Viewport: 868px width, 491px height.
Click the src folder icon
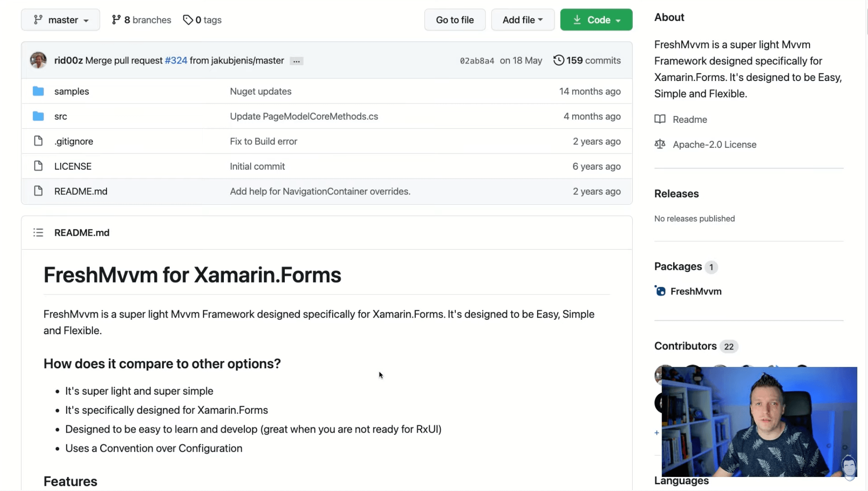(x=38, y=116)
